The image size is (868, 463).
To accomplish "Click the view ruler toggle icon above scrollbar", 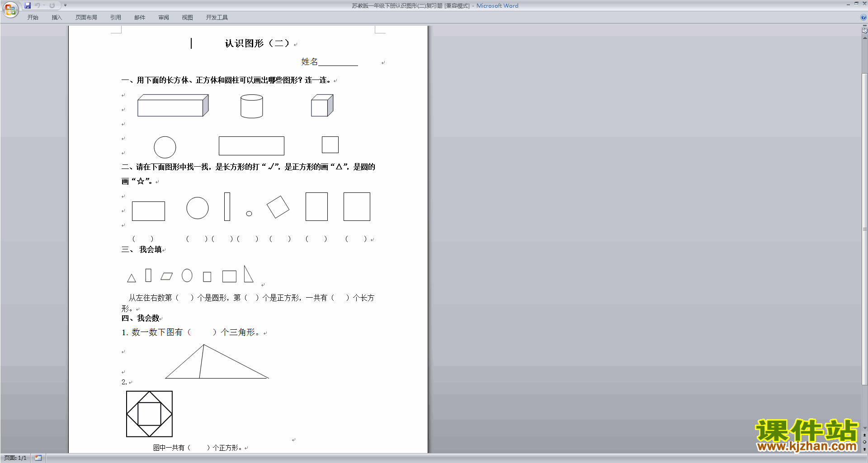I will click(864, 31).
